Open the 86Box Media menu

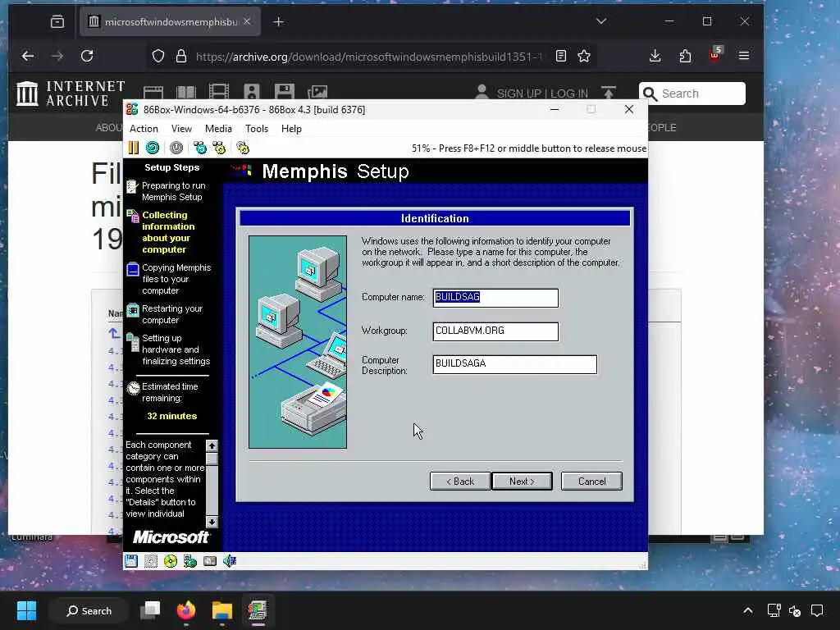point(218,129)
